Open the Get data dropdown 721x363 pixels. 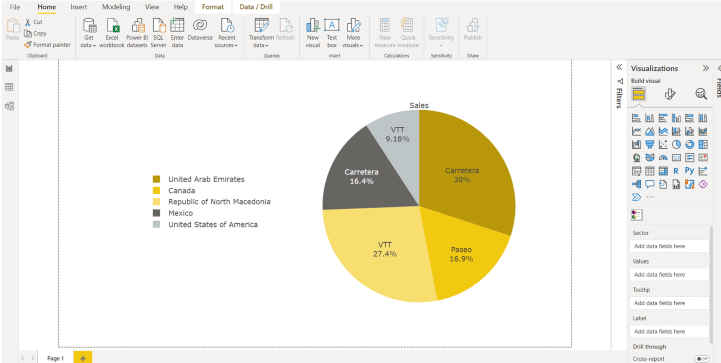click(x=89, y=33)
